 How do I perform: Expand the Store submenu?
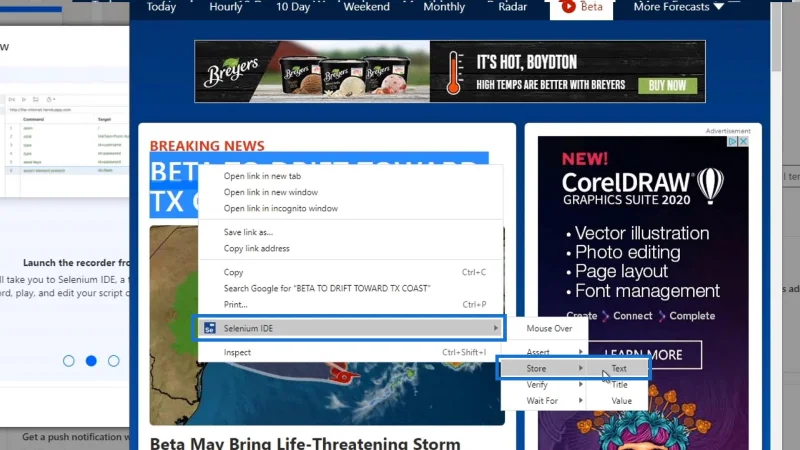click(543, 368)
